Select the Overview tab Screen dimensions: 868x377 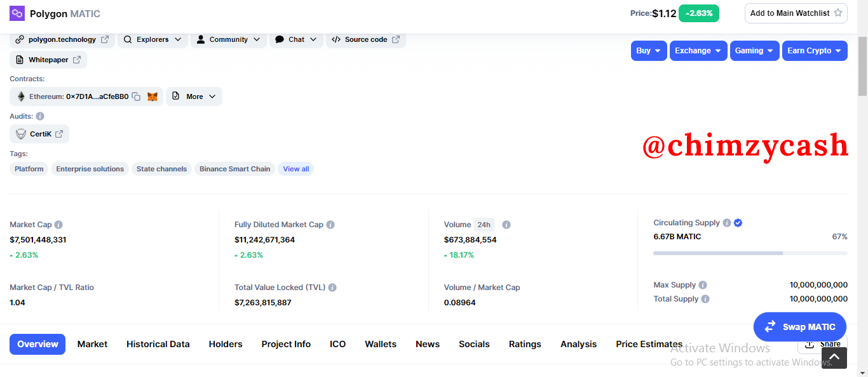(37, 344)
